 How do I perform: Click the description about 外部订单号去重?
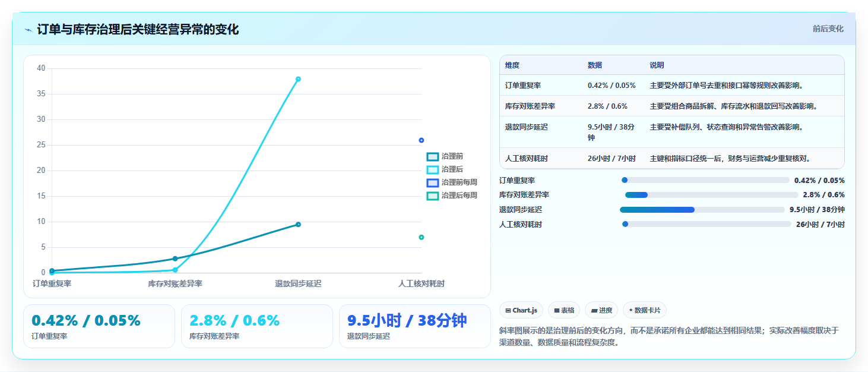(727, 86)
